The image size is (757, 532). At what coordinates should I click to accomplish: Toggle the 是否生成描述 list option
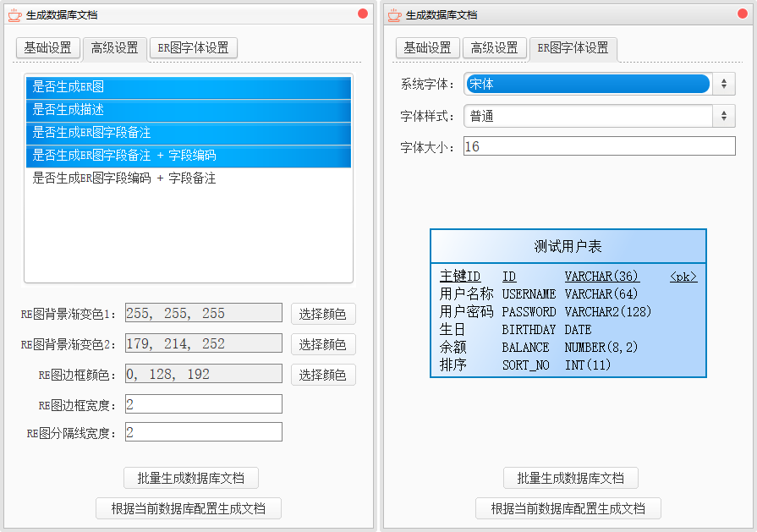click(x=189, y=110)
